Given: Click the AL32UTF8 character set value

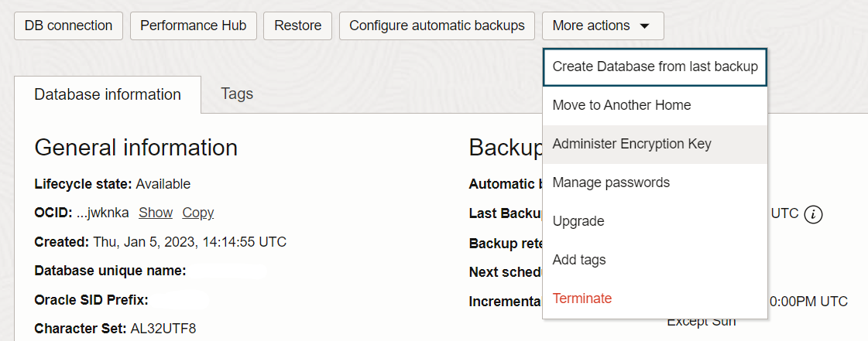Looking at the screenshot, I should [x=163, y=329].
